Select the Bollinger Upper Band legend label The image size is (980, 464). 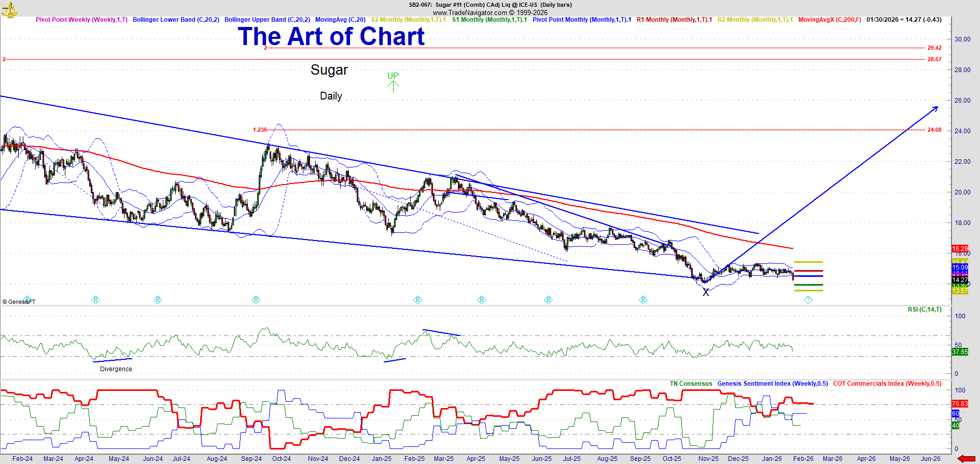pyautogui.click(x=267, y=20)
